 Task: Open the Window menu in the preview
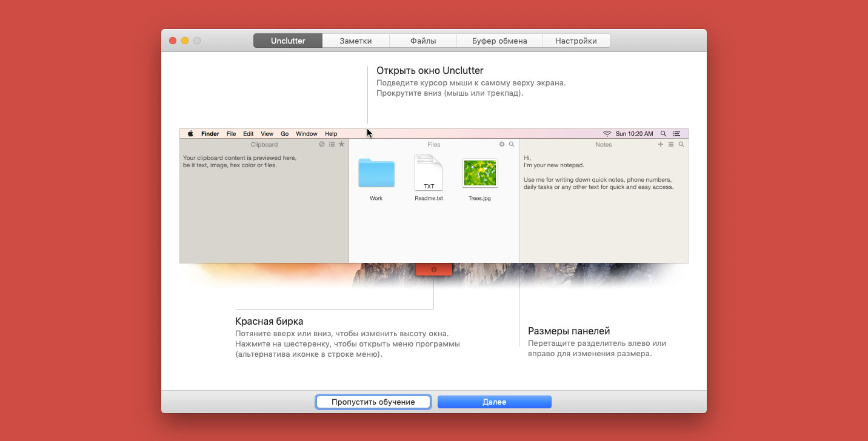point(307,134)
